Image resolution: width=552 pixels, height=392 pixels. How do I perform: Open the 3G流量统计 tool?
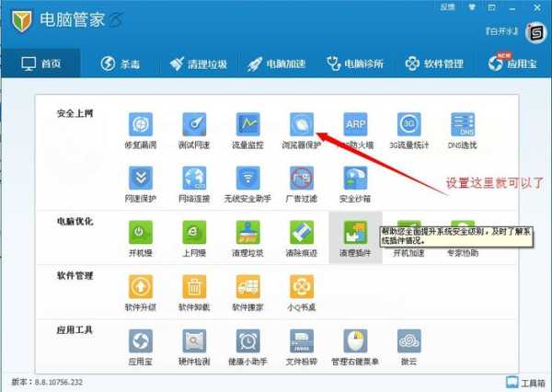(409, 124)
